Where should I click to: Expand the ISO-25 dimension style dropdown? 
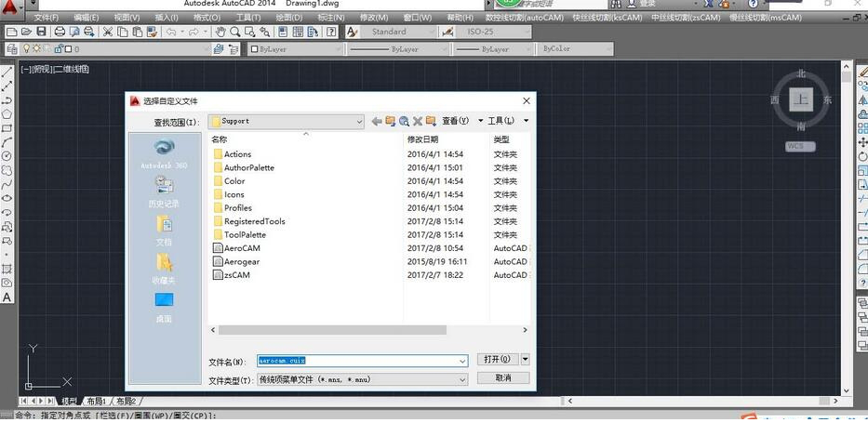tap(526, 33)
